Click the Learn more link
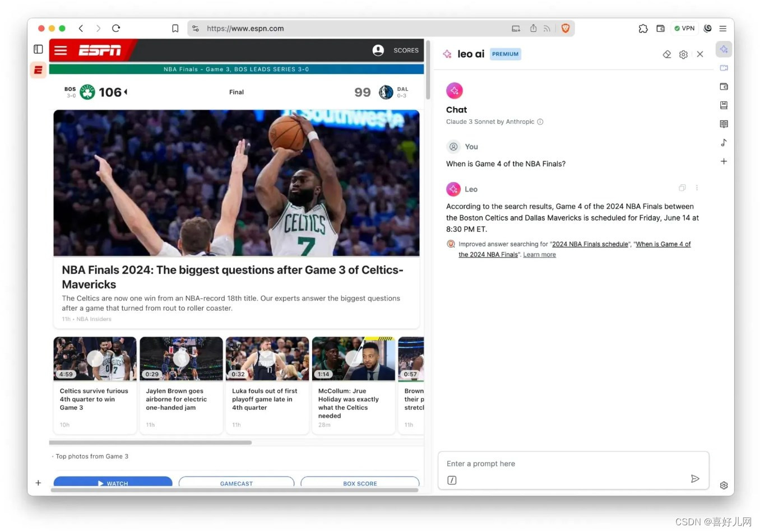Image resolution: width=760 pixels, height=532 pixels. tap(539, 255)
